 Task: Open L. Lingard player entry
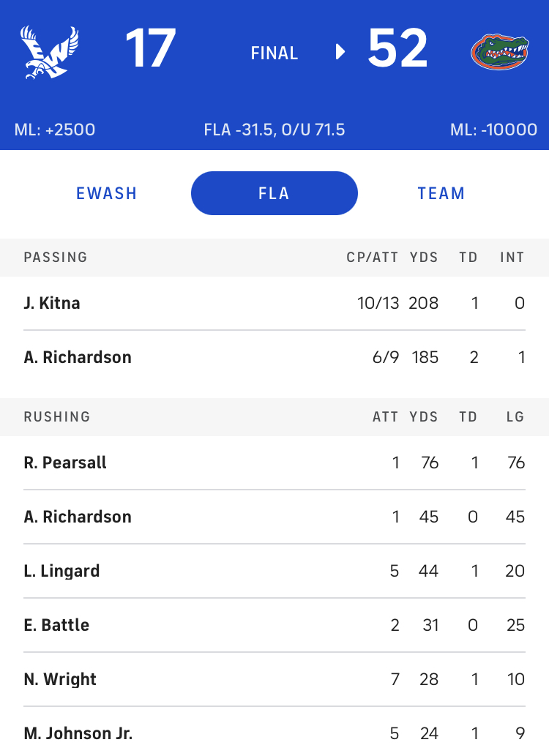(x=274, y=571)
